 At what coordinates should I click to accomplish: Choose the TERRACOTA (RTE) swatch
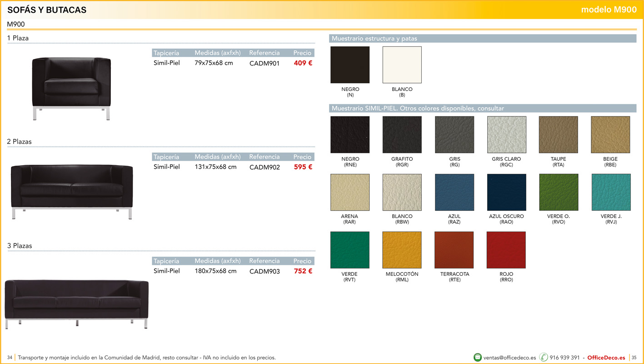[x=454, y=250]
